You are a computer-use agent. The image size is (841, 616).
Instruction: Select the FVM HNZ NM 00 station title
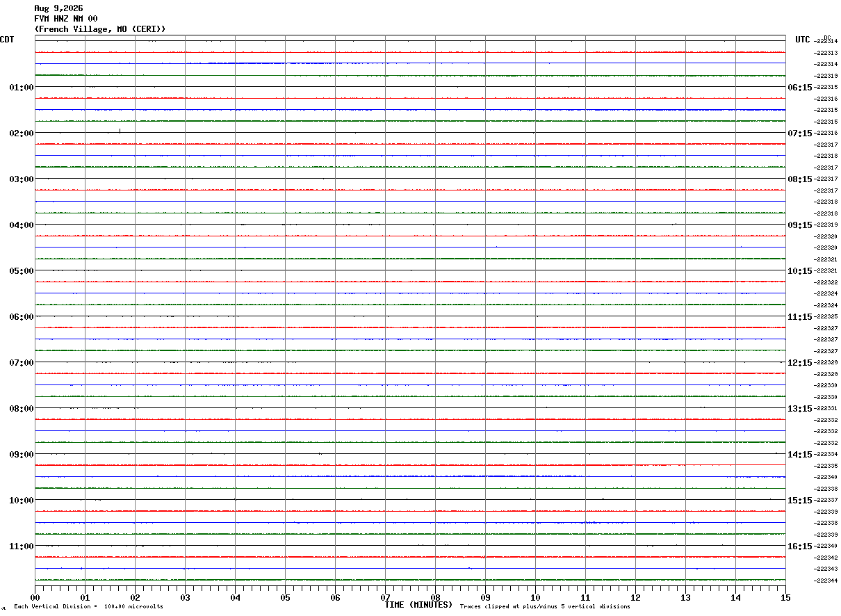[x=66, y=19]
